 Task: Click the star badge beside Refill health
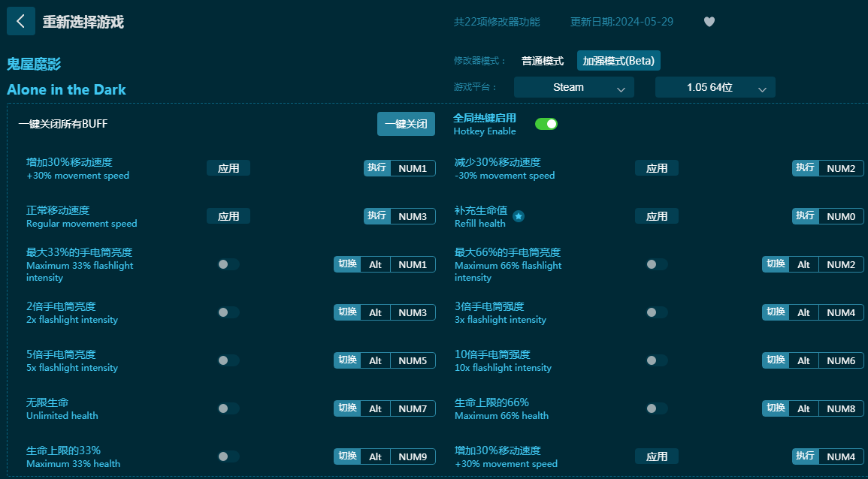tap(518, 216)
